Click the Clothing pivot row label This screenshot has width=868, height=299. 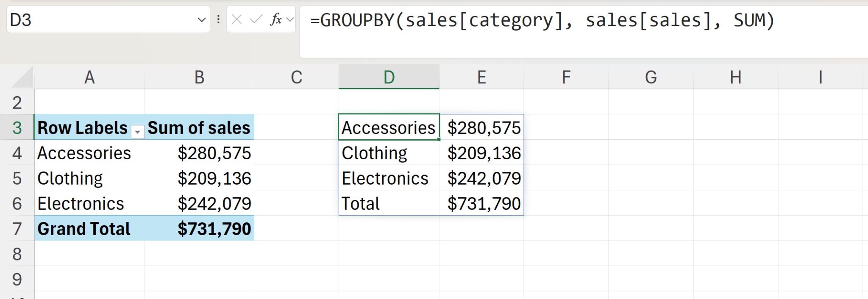point(70,178)
